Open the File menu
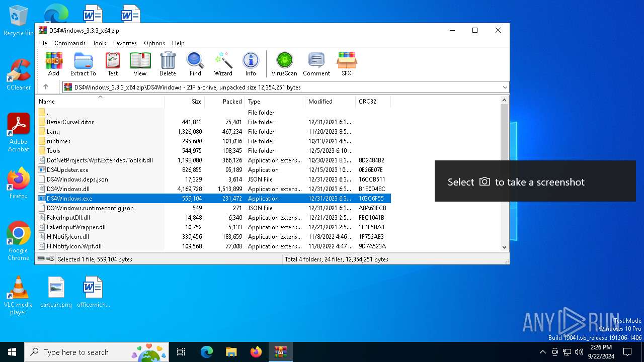Viewport: 644px width, 362px height. [43, 43]
